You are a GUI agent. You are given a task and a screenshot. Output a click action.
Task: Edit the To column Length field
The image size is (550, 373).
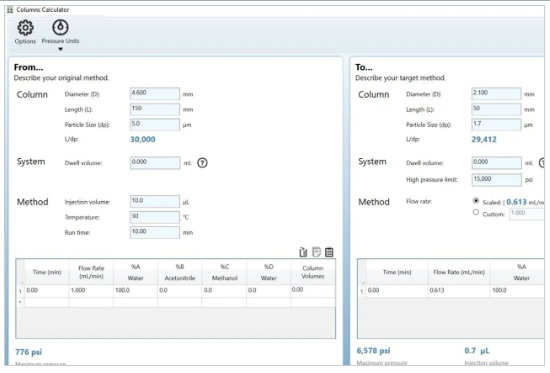tap(496, 109)
